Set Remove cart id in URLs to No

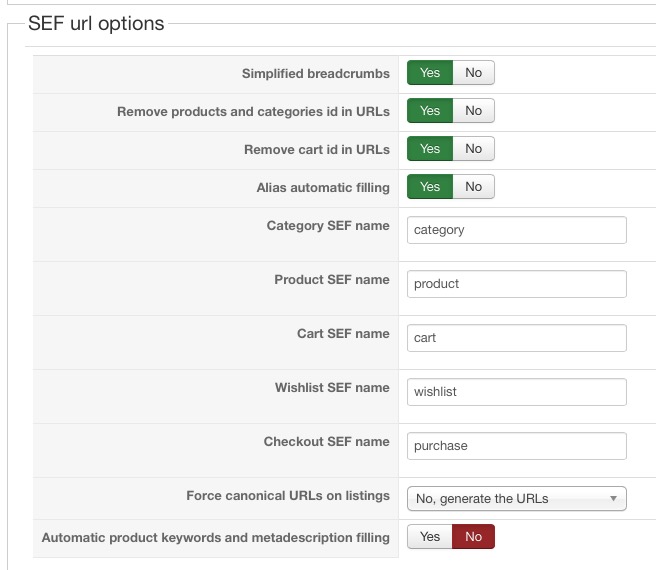(473, 149)
